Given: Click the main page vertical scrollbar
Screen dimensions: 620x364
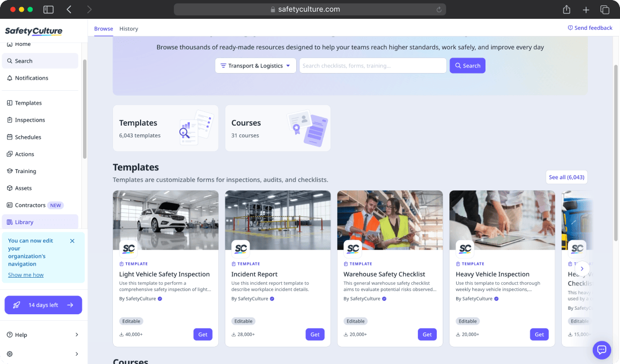Looking at the screenshot, I should point(615,153).
